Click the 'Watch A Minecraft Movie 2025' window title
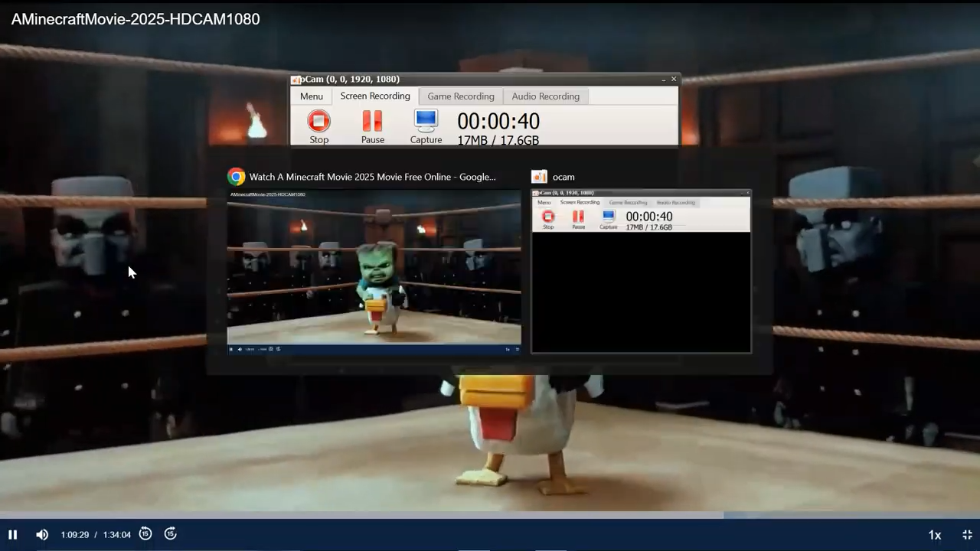980x551 pixels. (373, 177)
